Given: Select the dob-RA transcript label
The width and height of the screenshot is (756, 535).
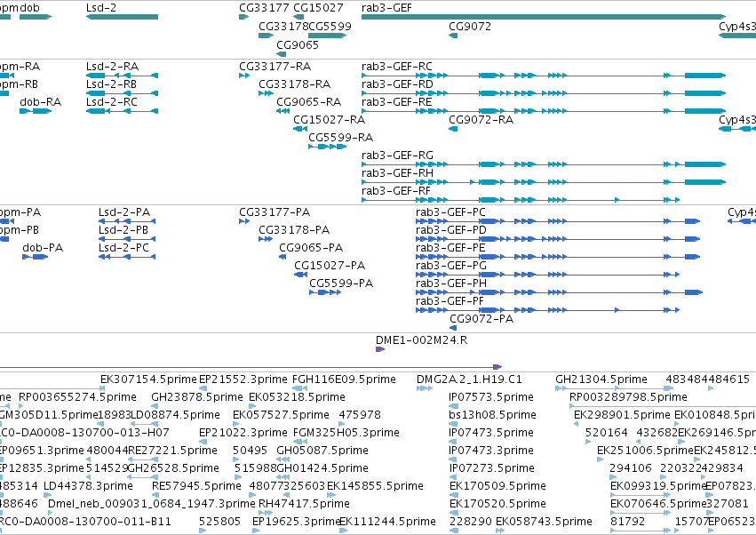Looking at the screenshot, I should click(41, 102).
